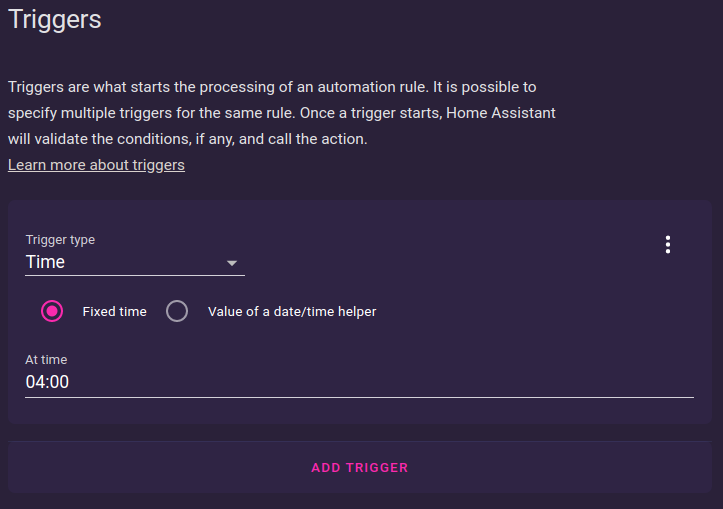The height and width of the screenshot is (509, 723).
Task: Expand the Trigger type dropdown arrow
Action: 232,263
